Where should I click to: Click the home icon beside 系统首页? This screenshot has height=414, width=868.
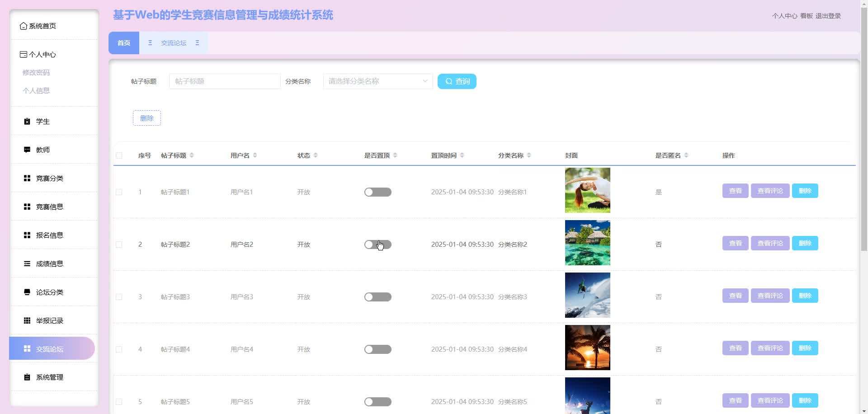(24, 26)
